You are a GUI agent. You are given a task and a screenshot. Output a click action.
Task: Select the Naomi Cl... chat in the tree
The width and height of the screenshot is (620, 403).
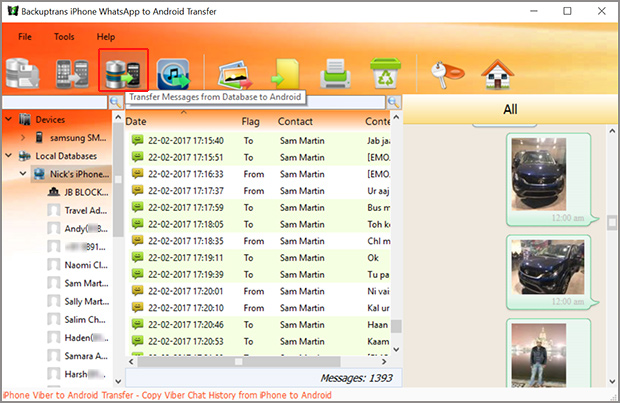point(86,265)
